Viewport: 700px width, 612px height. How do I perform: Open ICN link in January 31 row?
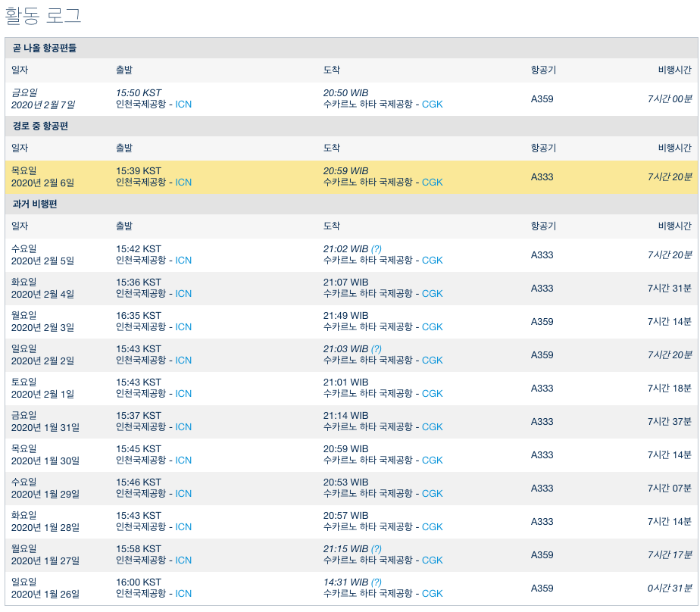[x=183, y=427]
